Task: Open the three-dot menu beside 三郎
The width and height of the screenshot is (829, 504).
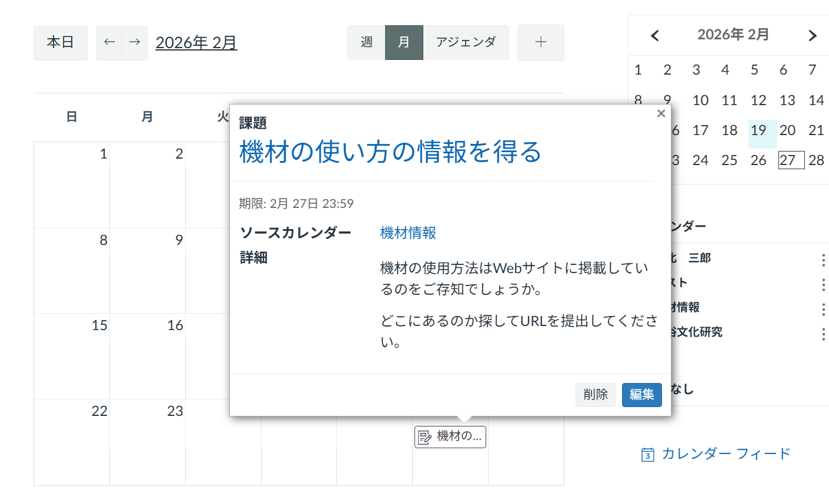Action: 823,260
